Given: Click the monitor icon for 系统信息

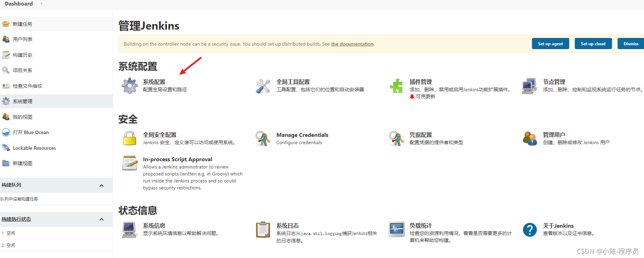Looking at the screenshot, I should pyautogui.click(x=129, y=230).
